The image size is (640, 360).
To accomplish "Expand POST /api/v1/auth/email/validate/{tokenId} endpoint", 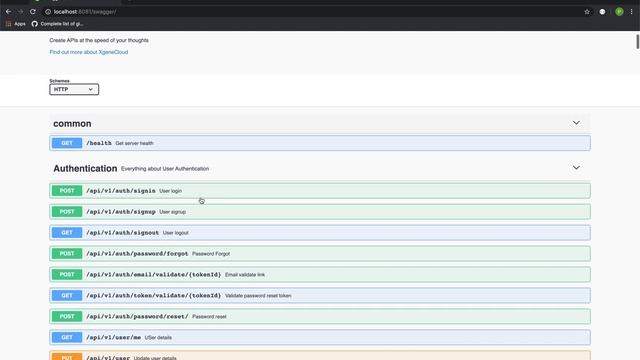I will pos(320,275).
